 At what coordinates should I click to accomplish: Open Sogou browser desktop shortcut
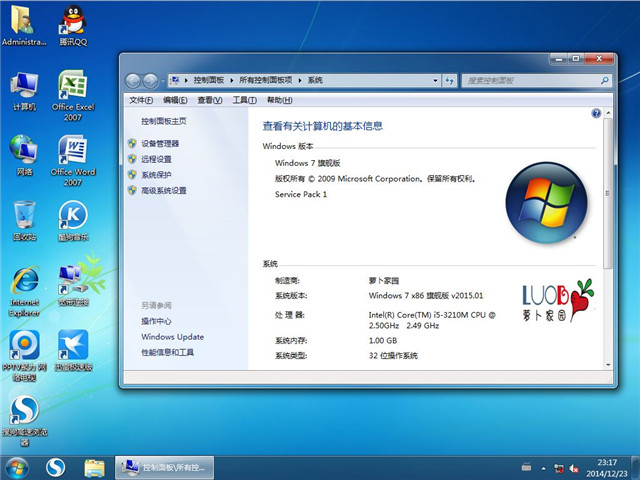tap(24, 420)
